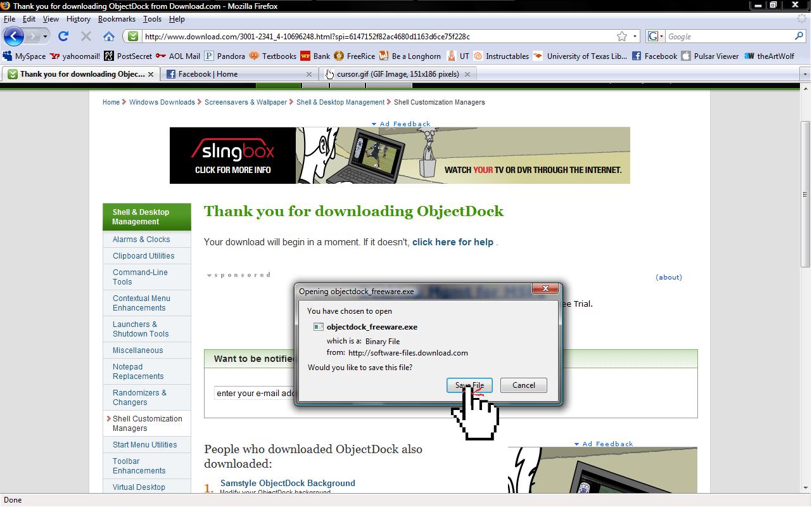Click the e-mail address entry field
The width and height of the screenshot is (812, 507).
[x=255, y=393]
